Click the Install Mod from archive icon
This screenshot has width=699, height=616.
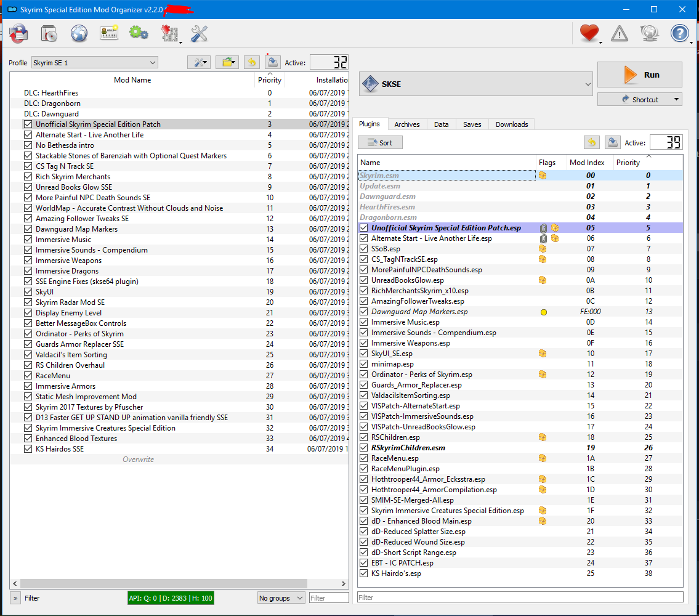[x=18, y=33]
